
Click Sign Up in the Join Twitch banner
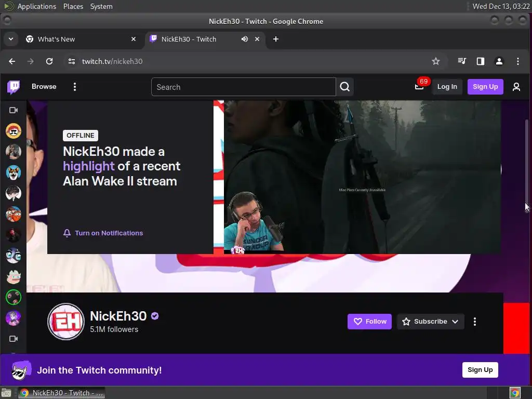[480, 370]
